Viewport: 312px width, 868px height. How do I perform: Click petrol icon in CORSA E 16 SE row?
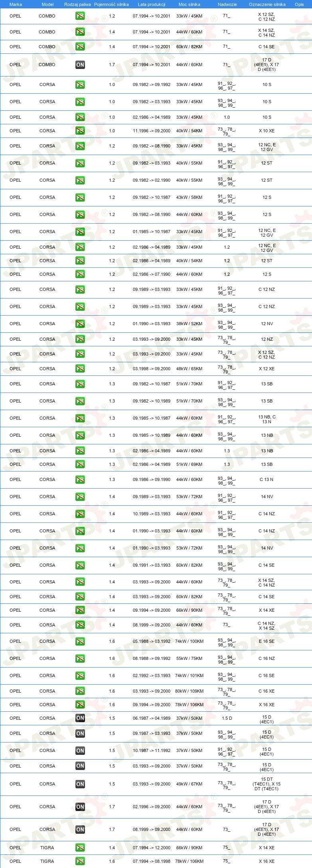(x=80, y=642)
